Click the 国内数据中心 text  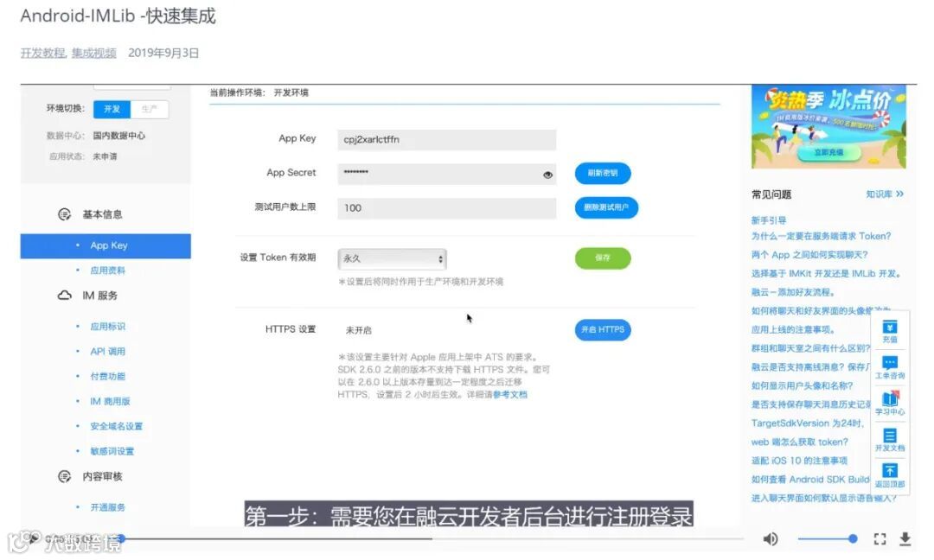point(119,136)
